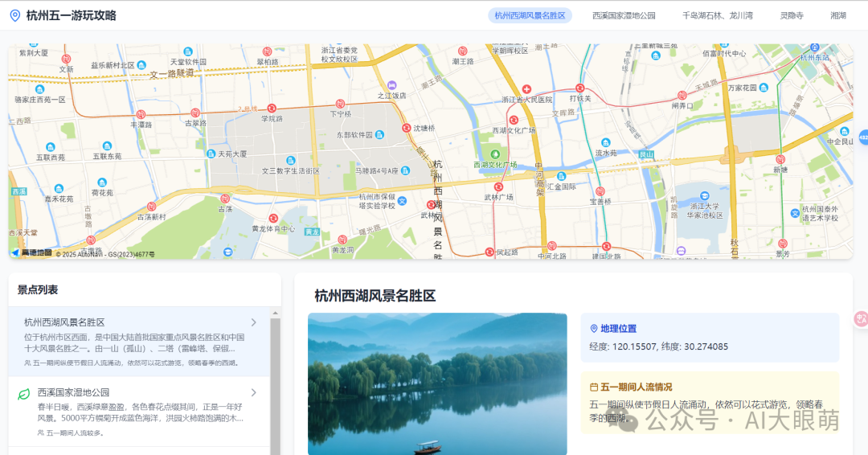
Task: Click the residential icon for 五联东苑
Action: pos(107,146)
